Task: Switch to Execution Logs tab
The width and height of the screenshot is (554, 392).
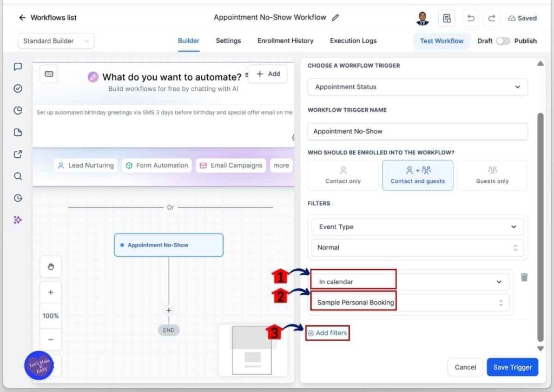Action: pyautogui.click(x=353, y=41)
